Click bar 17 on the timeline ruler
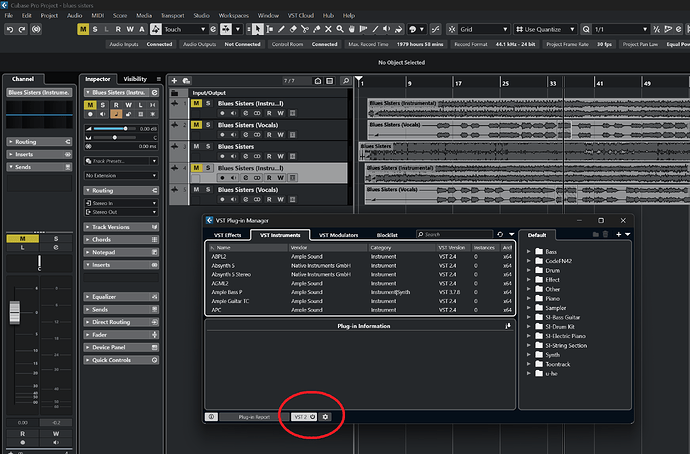The height and width of the screenshot is (454, 690). pos(458,83)
